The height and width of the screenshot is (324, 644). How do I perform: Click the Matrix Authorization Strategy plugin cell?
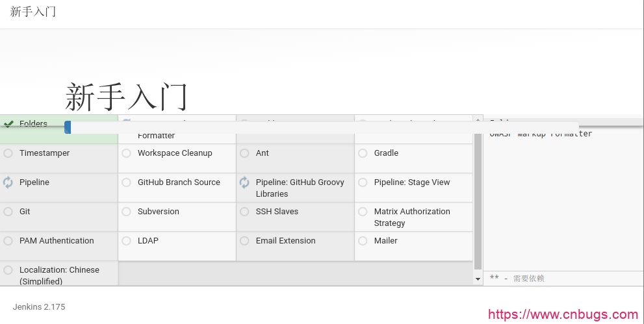413,217
